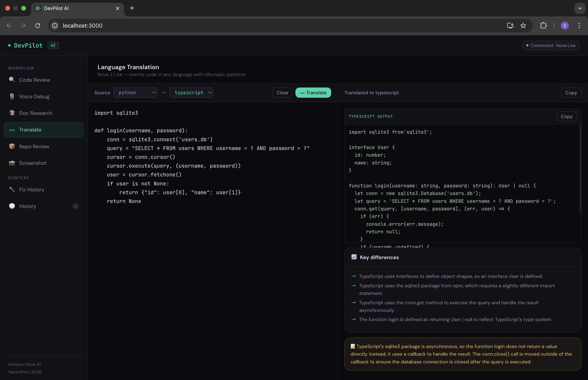Image resolution: width=588 pixels, height=380 pixels.
Task: Expand the browser tab search chevron
Action: tap(580, 8)
